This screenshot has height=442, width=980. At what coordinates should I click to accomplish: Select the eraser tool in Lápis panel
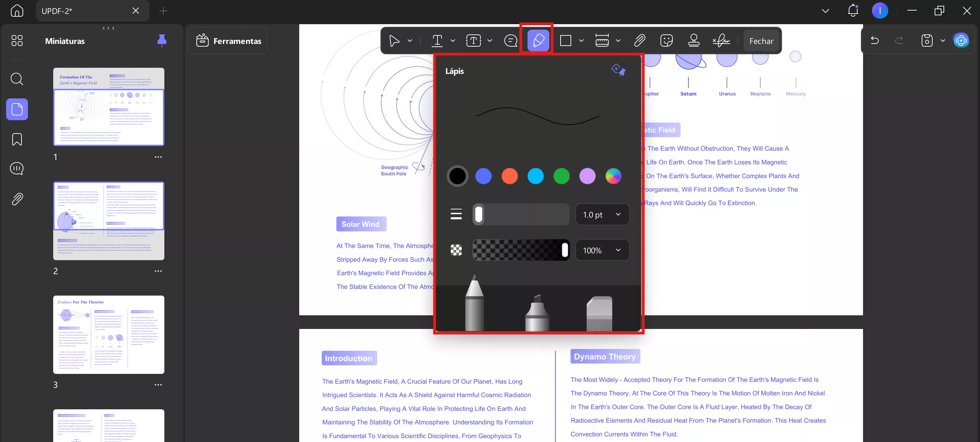pos(599,314)
